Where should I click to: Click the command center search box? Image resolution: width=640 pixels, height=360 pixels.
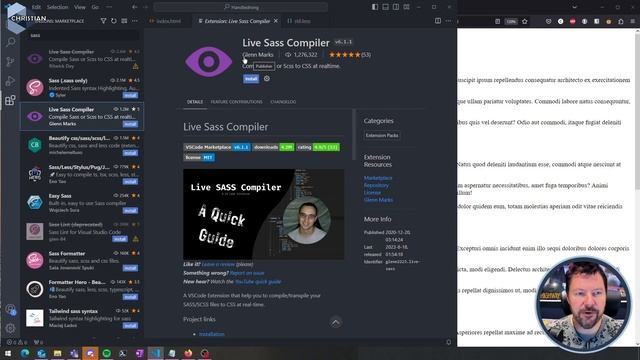click(x=241, y=7)
